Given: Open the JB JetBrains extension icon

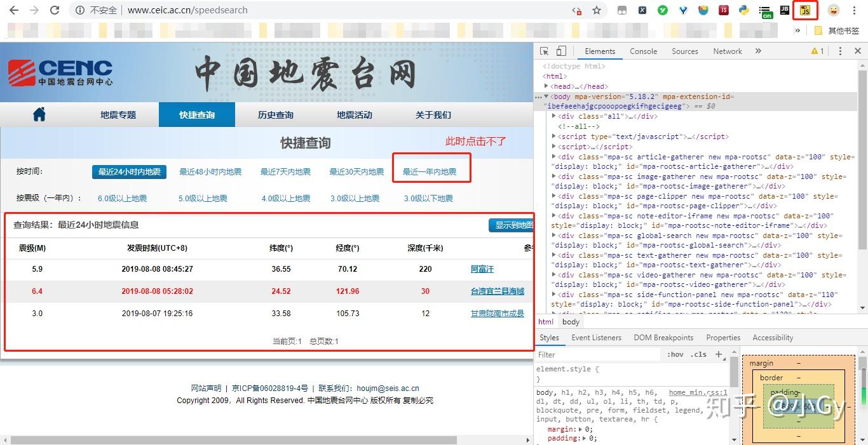Looking at the screenshot, I should (x=785, y=10).
